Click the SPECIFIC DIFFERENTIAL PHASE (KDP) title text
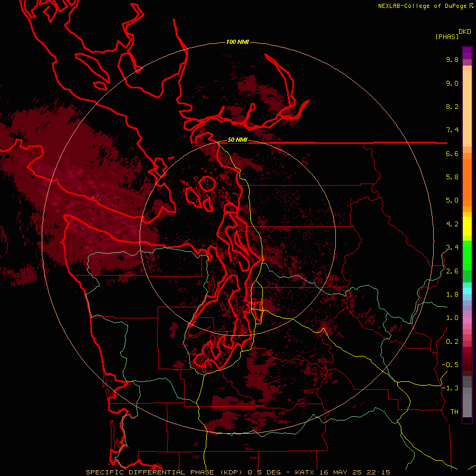 coord(164,472)
